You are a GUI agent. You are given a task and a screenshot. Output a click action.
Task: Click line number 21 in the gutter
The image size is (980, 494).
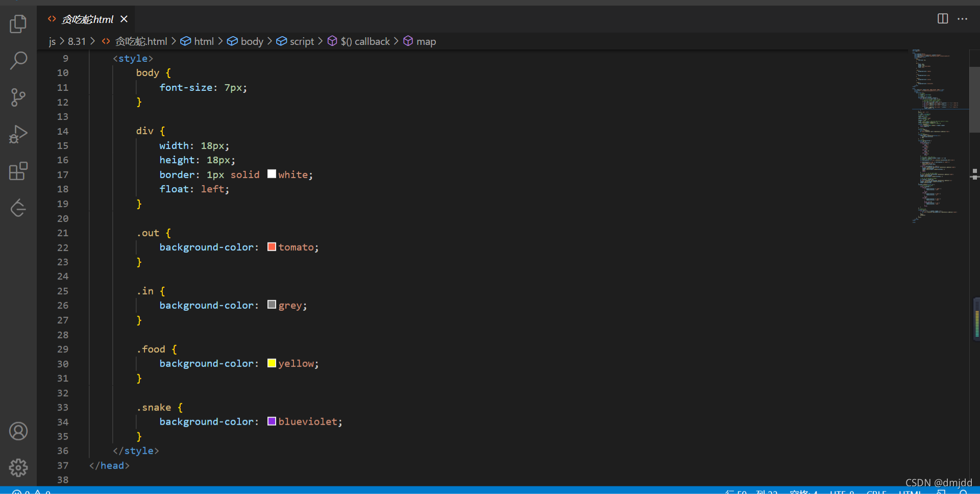coord(62,233)
